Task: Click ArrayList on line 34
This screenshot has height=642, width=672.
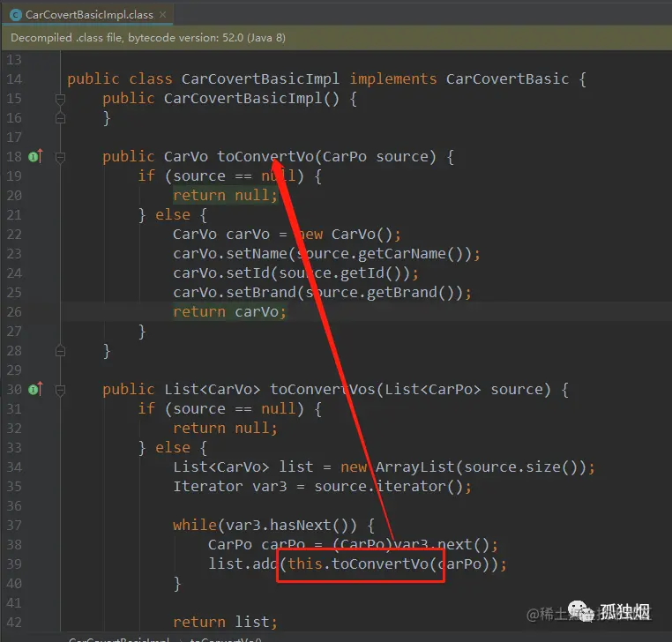Action: point(414,467)
